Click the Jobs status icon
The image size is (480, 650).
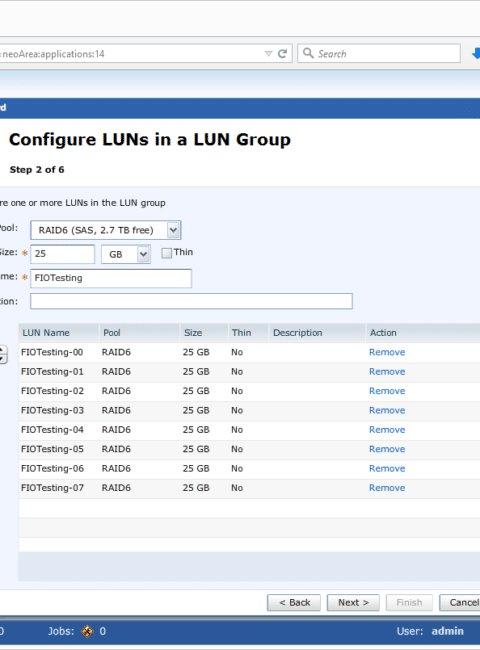[87, 631]
